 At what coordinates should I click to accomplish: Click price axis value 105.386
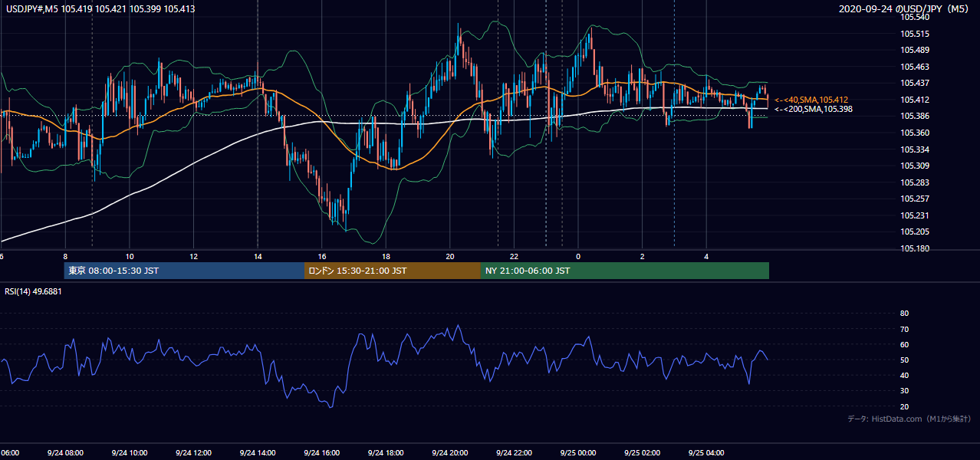click(x=916, y=116)
